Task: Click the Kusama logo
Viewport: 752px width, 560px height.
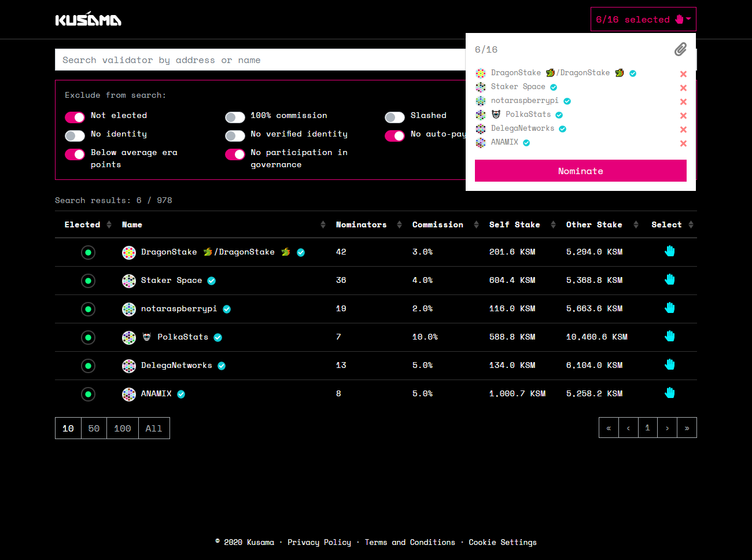Action: [x=88, y=19]
